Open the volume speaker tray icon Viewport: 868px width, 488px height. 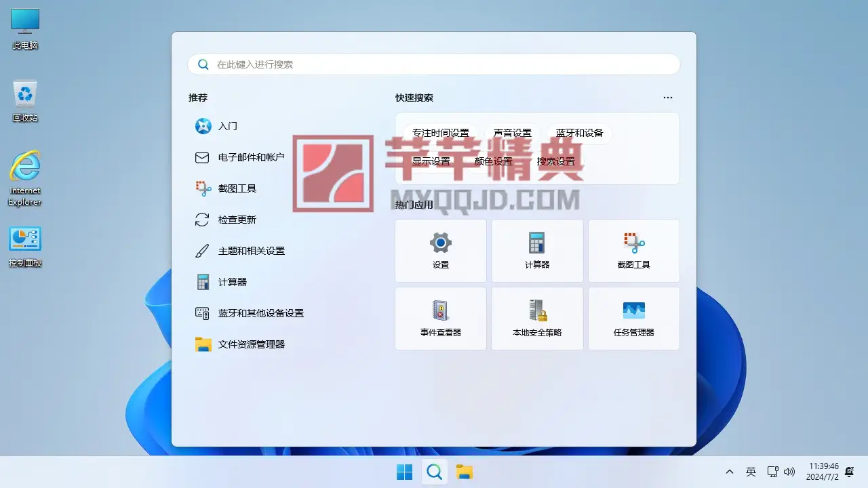(789, 472)
